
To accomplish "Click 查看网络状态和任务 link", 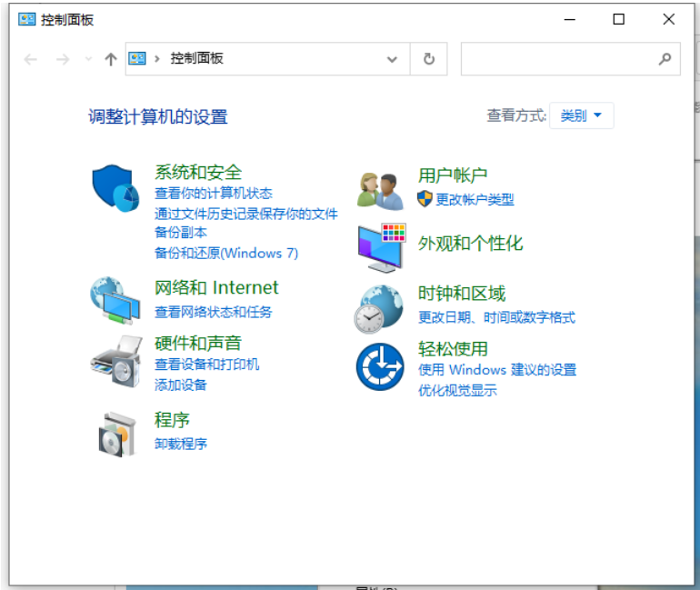I will [213, 312].
